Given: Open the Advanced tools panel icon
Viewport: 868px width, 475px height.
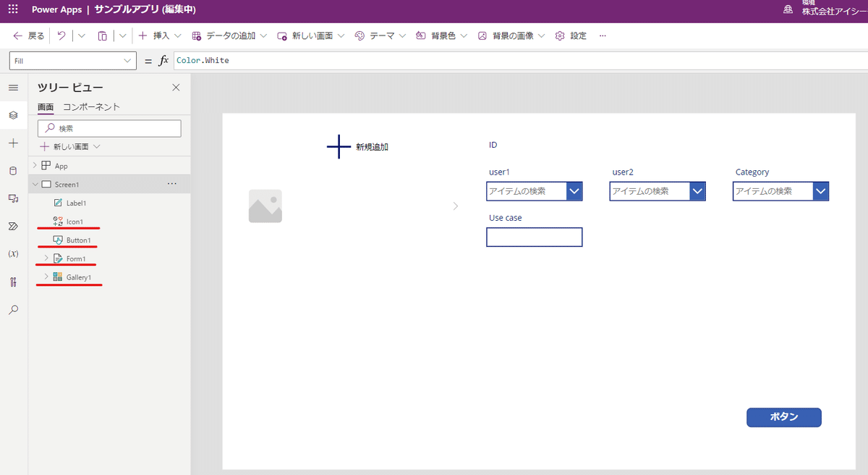Looking at the screenshot, I should coord(12,282).
